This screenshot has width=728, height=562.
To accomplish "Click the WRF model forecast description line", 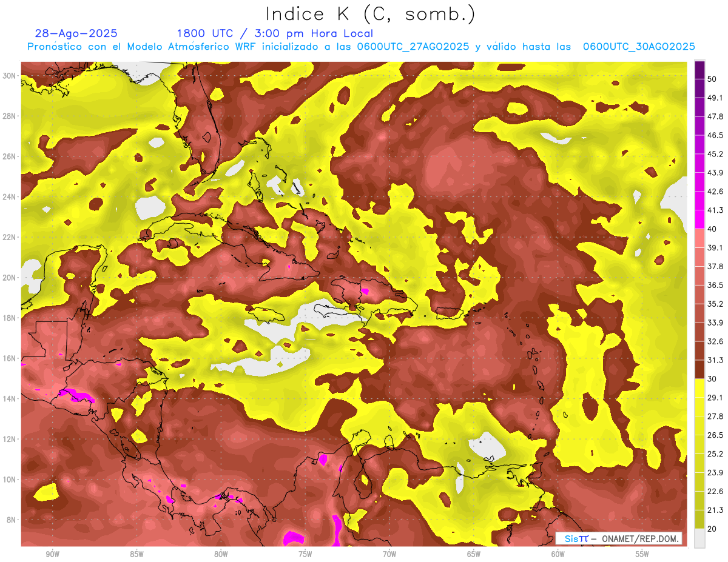I will [361, 47].
